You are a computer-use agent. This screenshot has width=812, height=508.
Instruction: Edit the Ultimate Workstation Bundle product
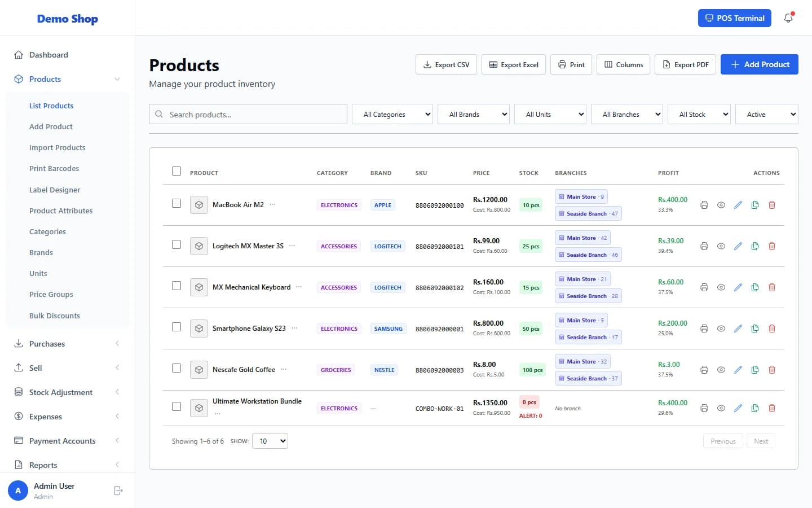(x=738, y=408)
